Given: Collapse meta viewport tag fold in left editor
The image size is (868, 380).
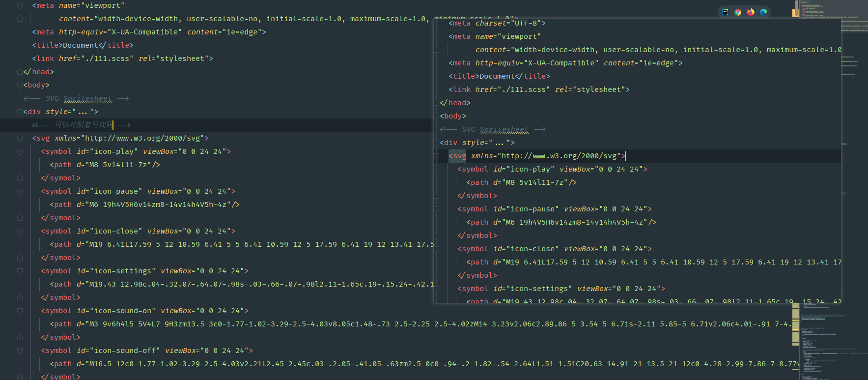Looking at the screenshot, I should click(20, 5).
